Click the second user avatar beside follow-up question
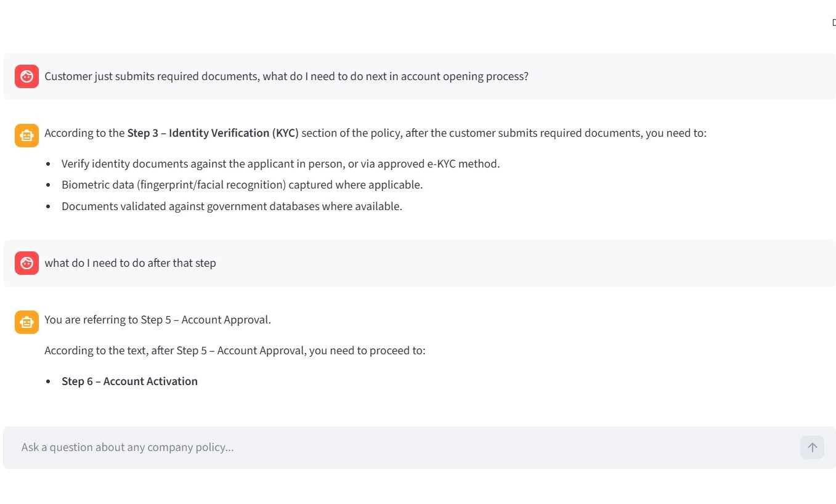Viewport: 836px width, 504px height. tap(26, 263)
